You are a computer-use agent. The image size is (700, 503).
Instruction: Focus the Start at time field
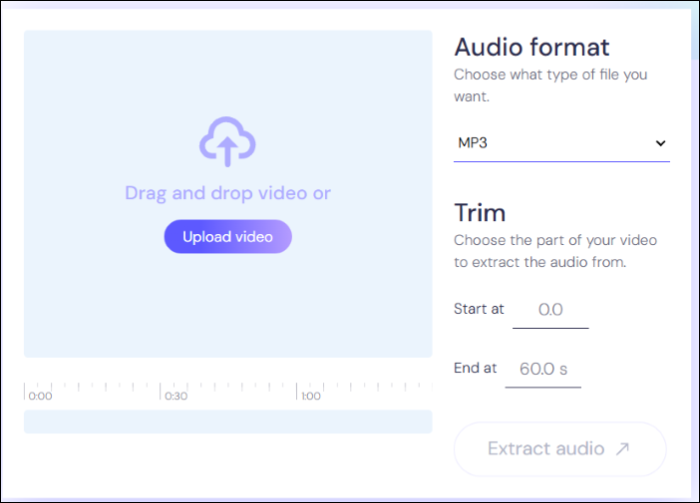550,311
